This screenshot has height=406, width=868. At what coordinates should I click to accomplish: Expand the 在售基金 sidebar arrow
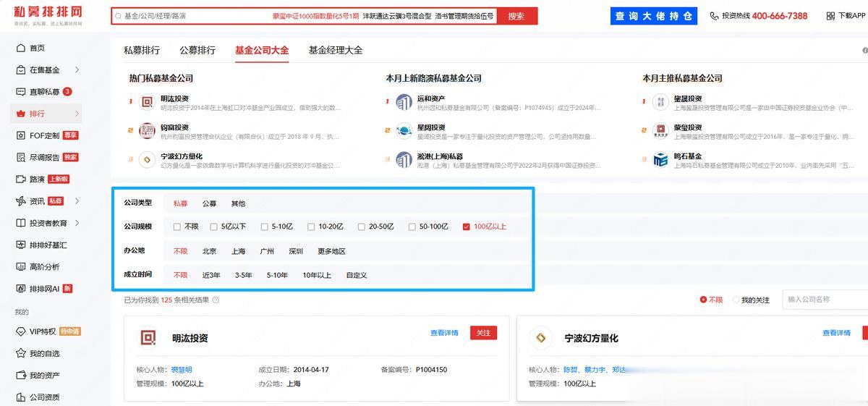click(x=77, y=70)
